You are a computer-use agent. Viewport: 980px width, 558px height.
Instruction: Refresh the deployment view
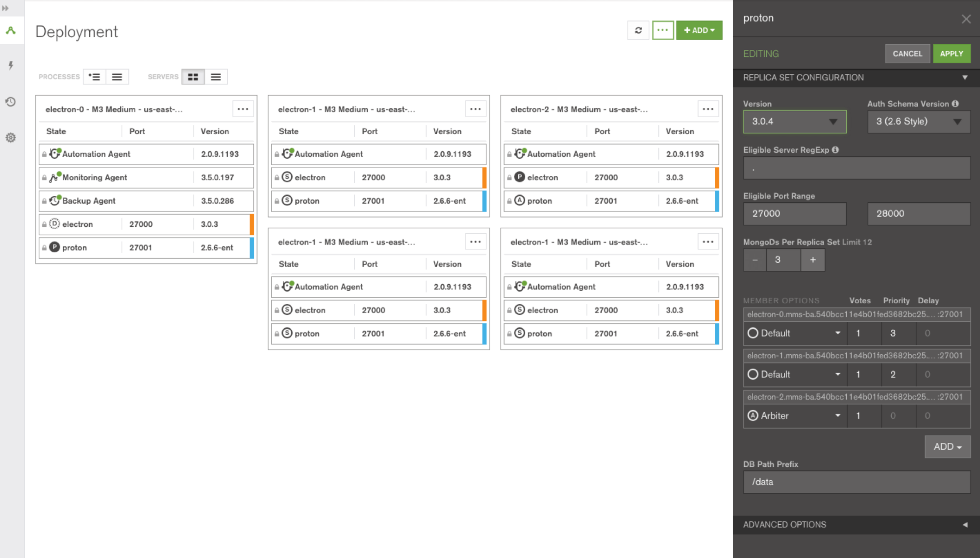638,30
